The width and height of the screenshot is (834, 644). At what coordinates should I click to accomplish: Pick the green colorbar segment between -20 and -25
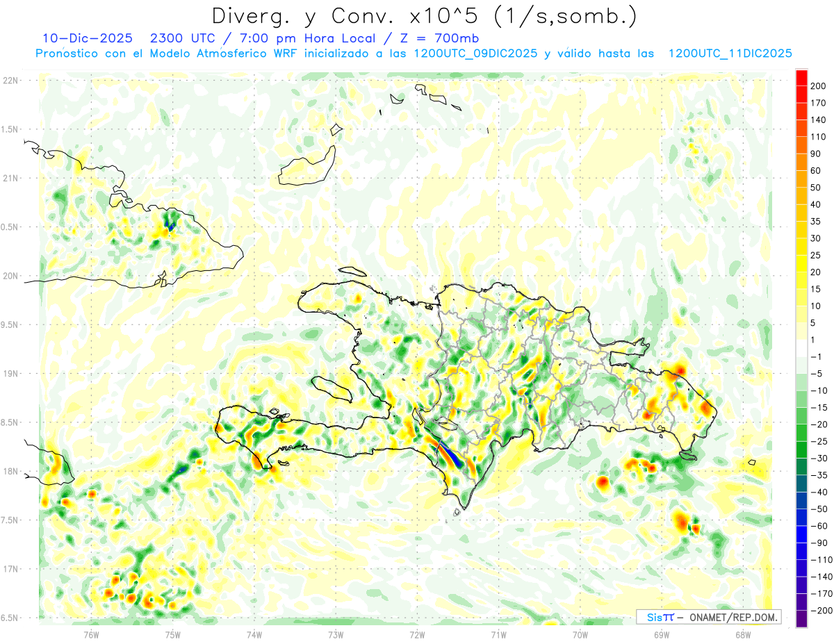[801, 433]
